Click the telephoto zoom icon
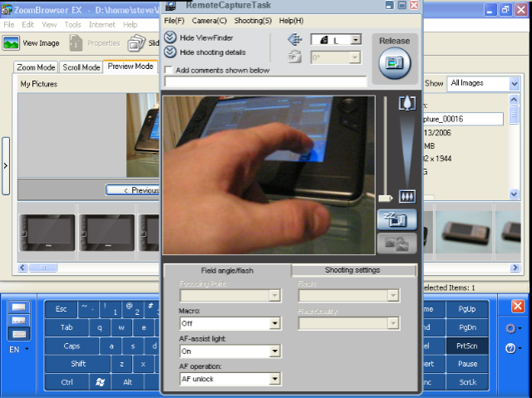 pos(407,103)
